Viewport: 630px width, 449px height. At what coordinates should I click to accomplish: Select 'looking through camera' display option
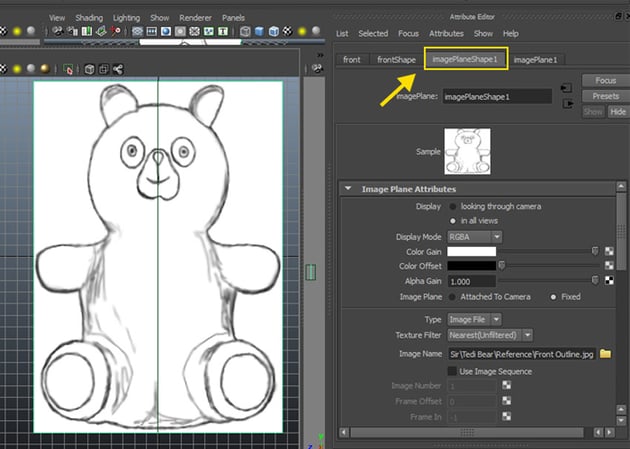(x=452, y=206)
